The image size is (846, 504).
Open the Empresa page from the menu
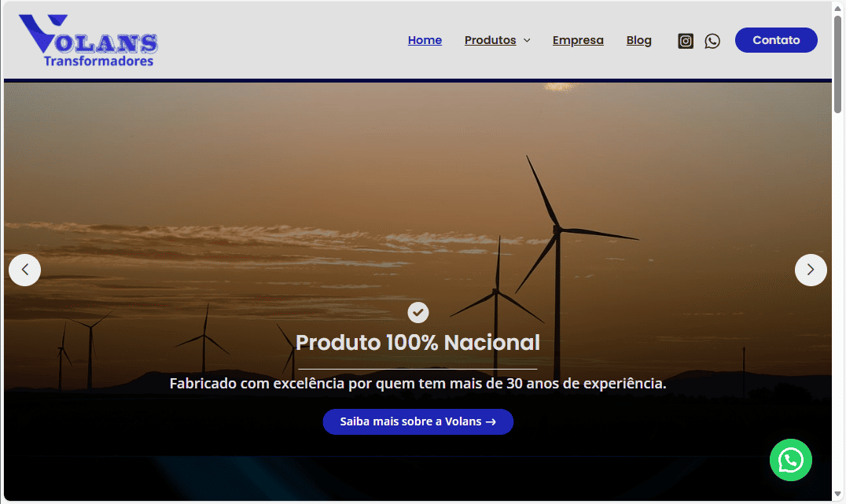pos(578,40)
